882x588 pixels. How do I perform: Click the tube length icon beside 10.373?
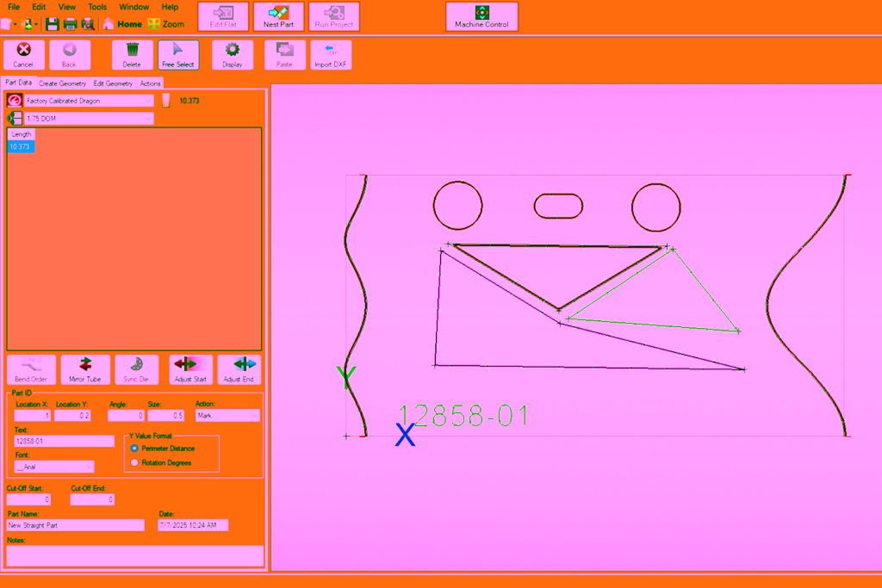tap(166, 101)
